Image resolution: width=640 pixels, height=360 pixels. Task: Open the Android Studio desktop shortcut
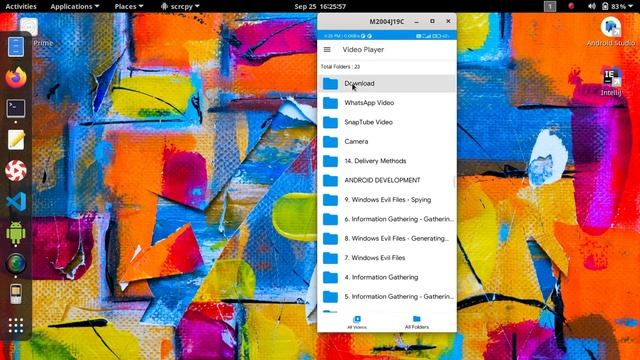611,32
